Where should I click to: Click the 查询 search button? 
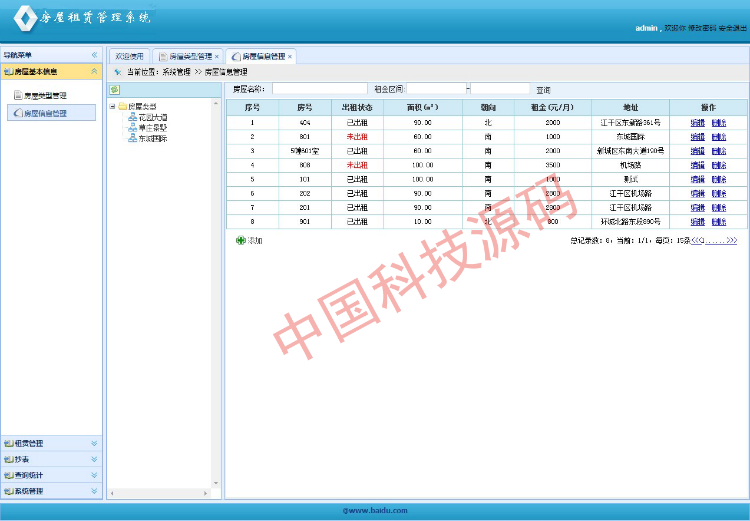[543, 90]
